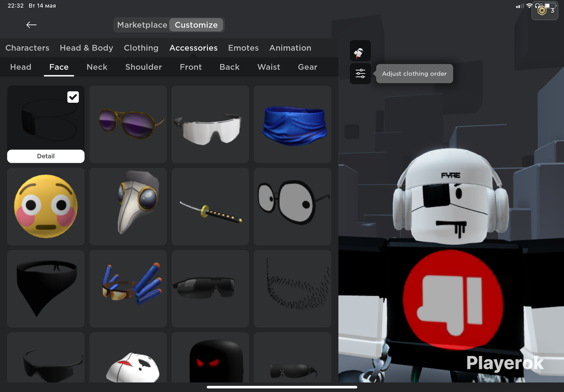Image resolution: width=564 pixels, height=392 pixels.
Task: Switch to Back accessories subtab
Action: (229, 67)
